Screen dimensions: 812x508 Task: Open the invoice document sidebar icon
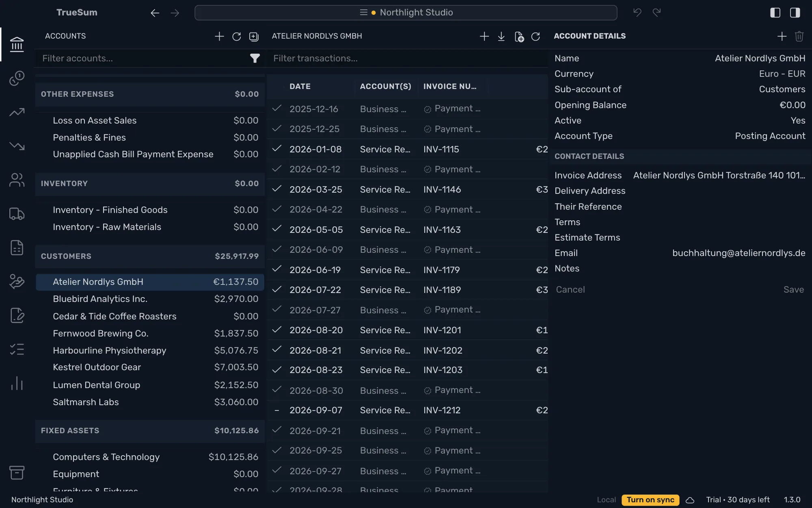[17, 247]
